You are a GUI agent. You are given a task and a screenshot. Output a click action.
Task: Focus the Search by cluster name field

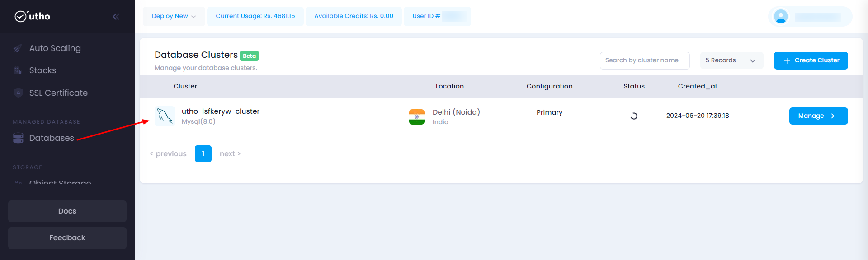tap(645, 60)
